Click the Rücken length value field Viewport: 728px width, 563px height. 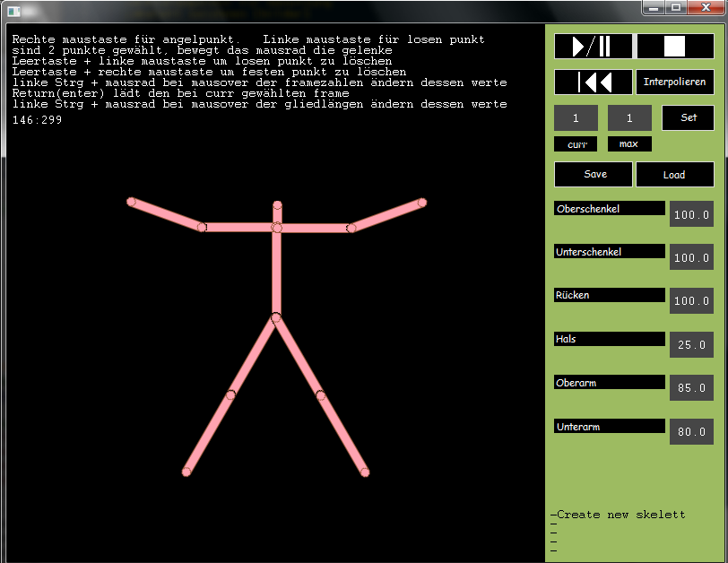[691, 301]
